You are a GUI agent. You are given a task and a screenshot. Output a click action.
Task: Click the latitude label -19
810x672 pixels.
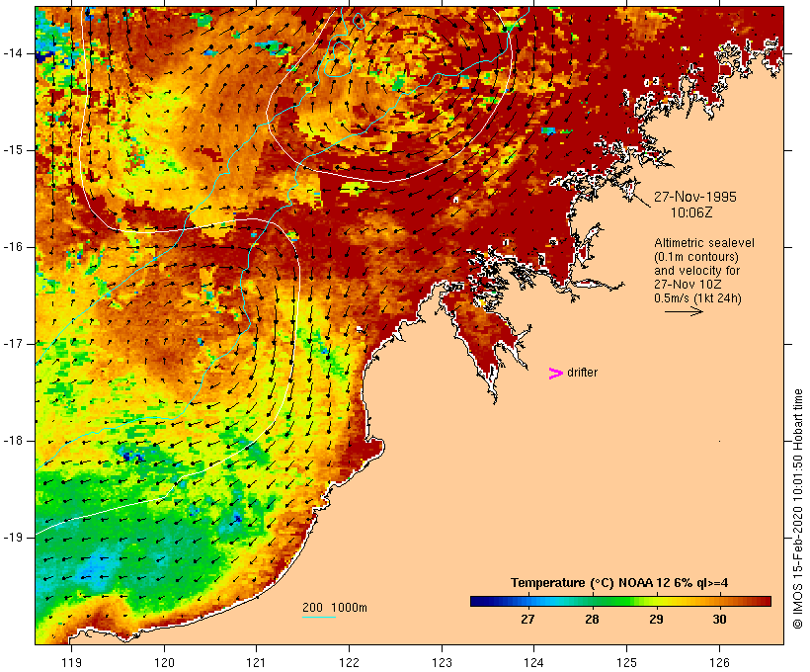(x=13, y=538)
